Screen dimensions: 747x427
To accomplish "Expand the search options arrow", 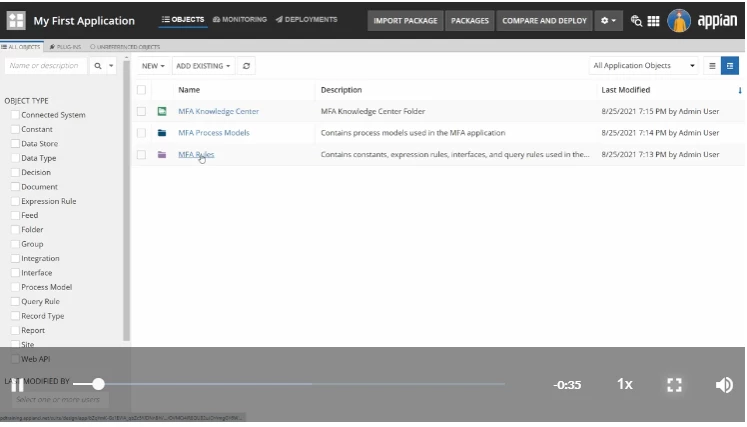I will click(x=111, y=66).
